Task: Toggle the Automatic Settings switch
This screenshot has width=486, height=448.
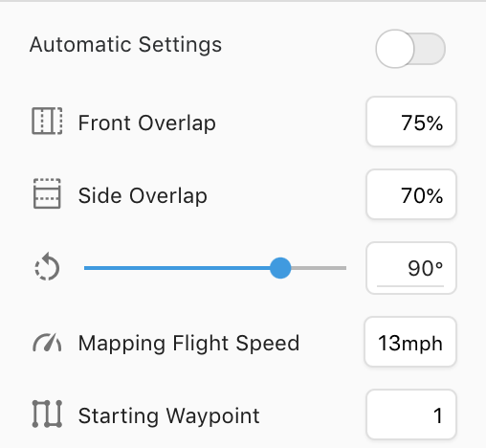Action: [410, 49]
